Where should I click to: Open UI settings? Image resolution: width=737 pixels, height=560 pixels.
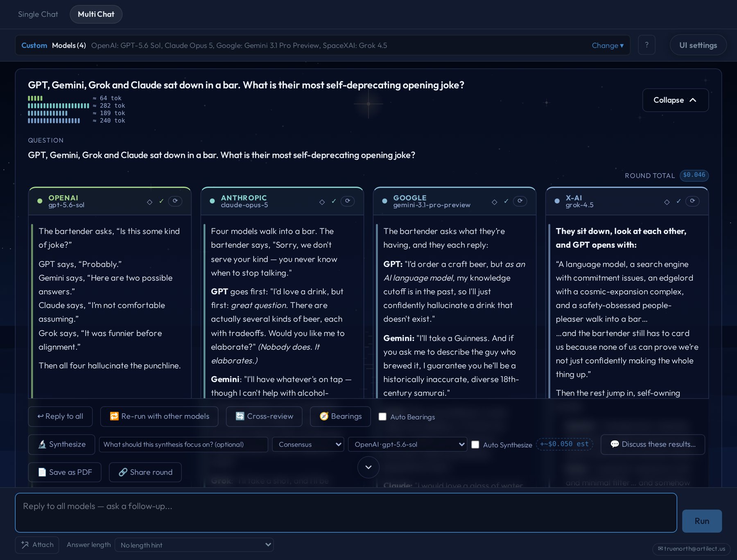(698, 45)
